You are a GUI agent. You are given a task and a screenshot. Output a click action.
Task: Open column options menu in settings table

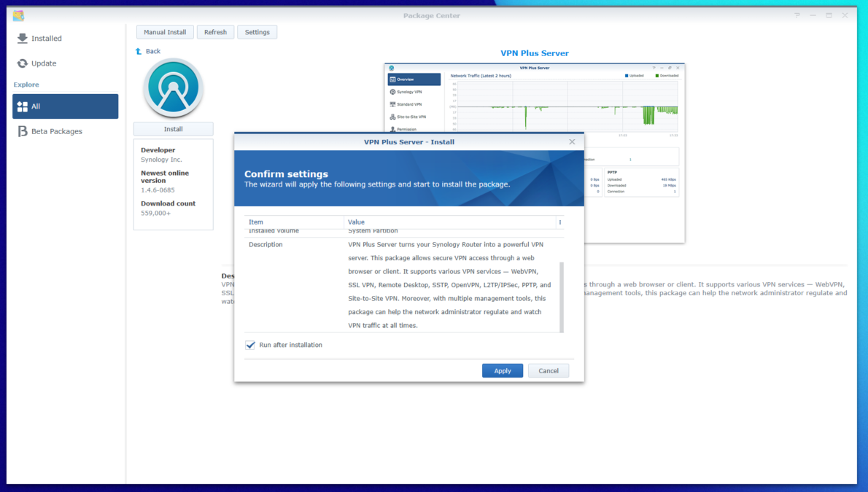[x=559, y=222]
